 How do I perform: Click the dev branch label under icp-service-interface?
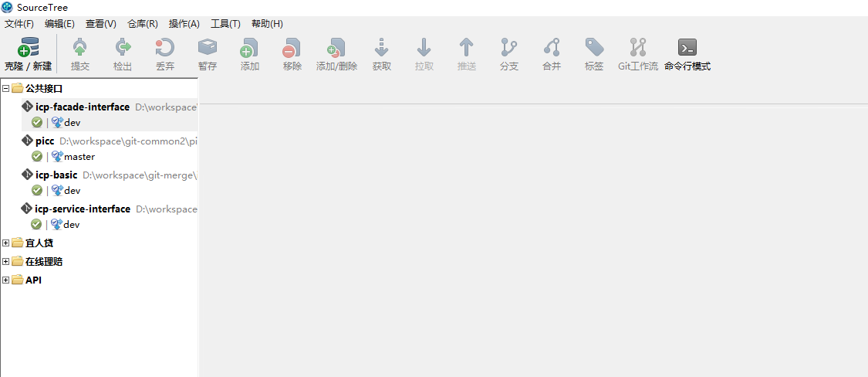(x=72, y=225)
